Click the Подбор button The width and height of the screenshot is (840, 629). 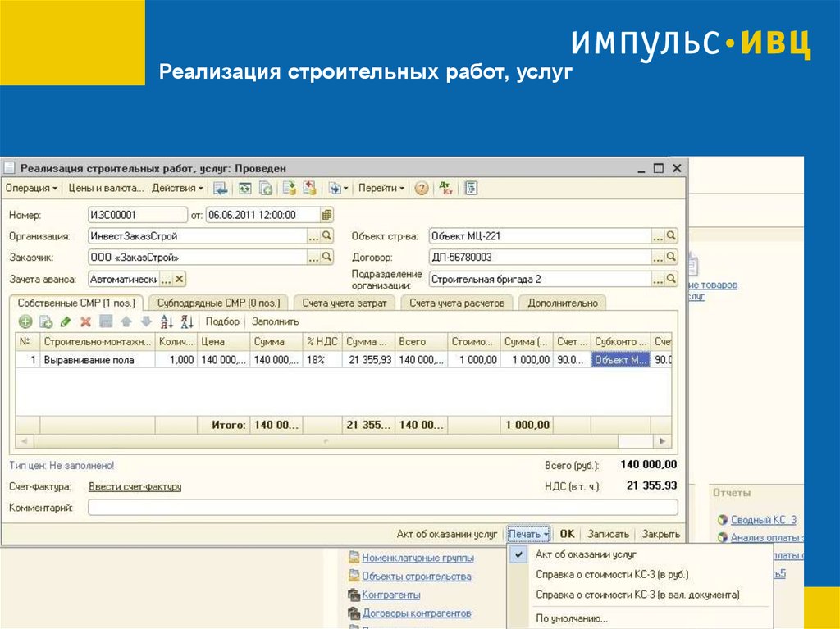click(x=222, y=321)
